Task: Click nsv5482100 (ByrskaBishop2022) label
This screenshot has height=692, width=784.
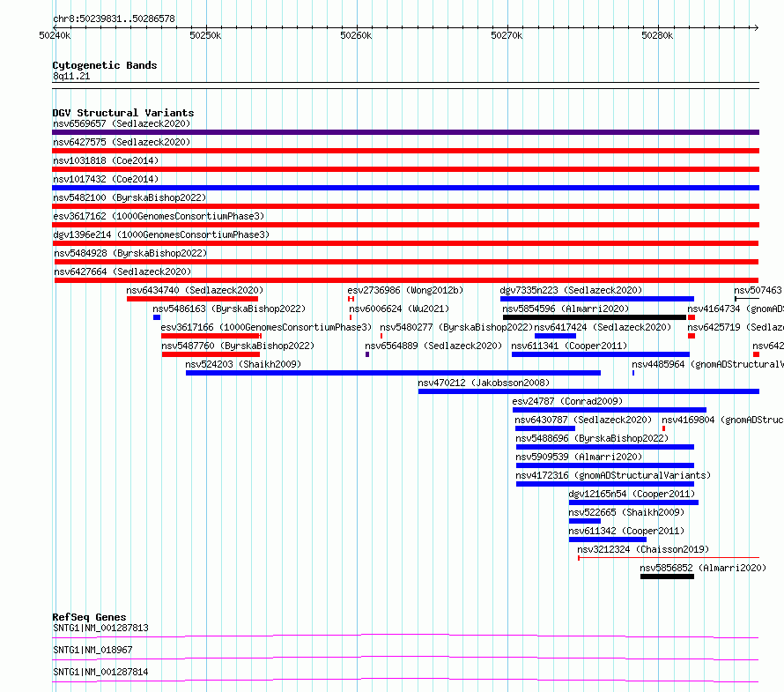Action: pos(129,197)
